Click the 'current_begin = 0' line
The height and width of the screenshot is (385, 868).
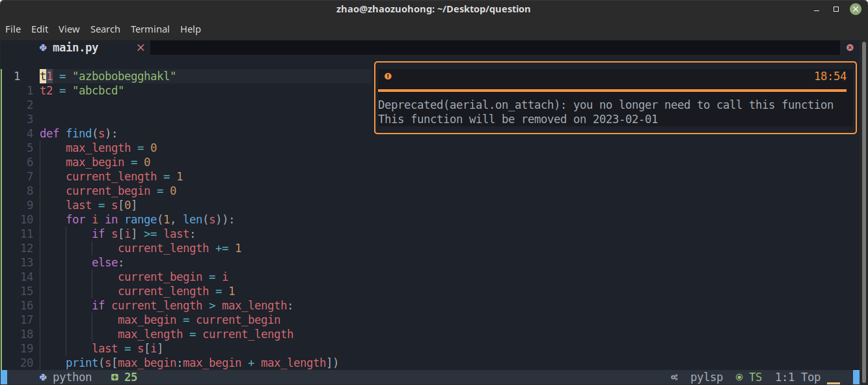pyautogui.click(x=121, y=191)
